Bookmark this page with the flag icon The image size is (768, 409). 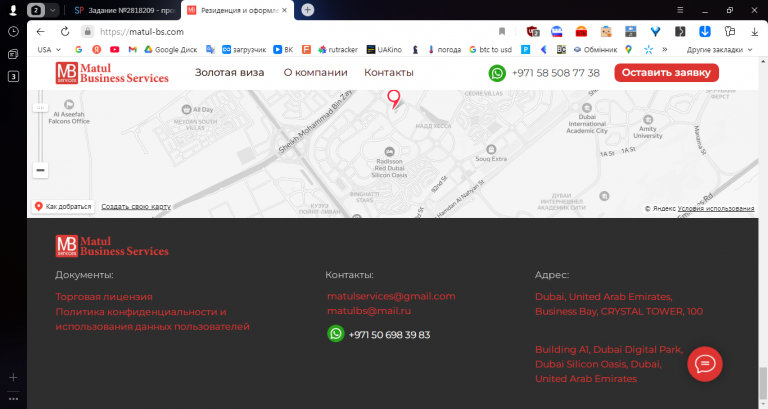[502, 32]
